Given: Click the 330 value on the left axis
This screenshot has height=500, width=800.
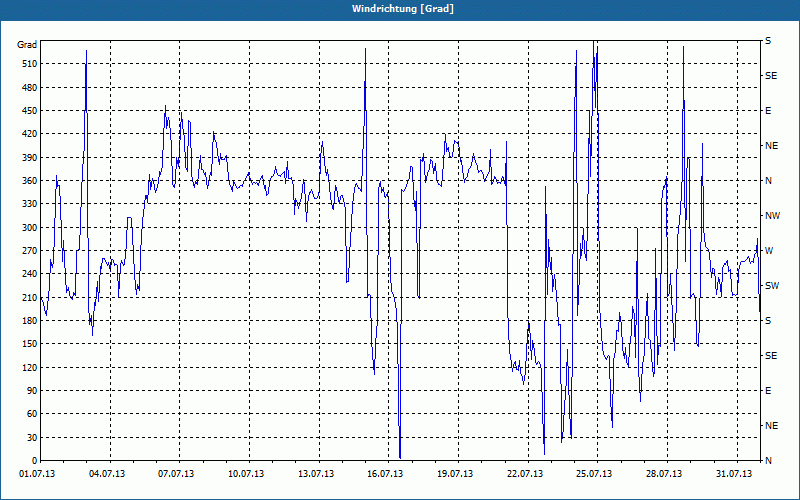Looking at the screenshot, I should (30, 204).
